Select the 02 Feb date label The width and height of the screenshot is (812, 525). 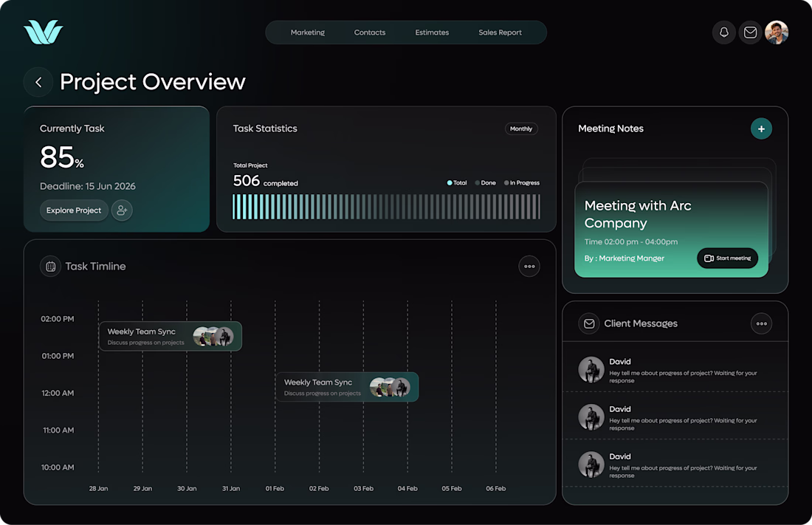coord(319,488)
